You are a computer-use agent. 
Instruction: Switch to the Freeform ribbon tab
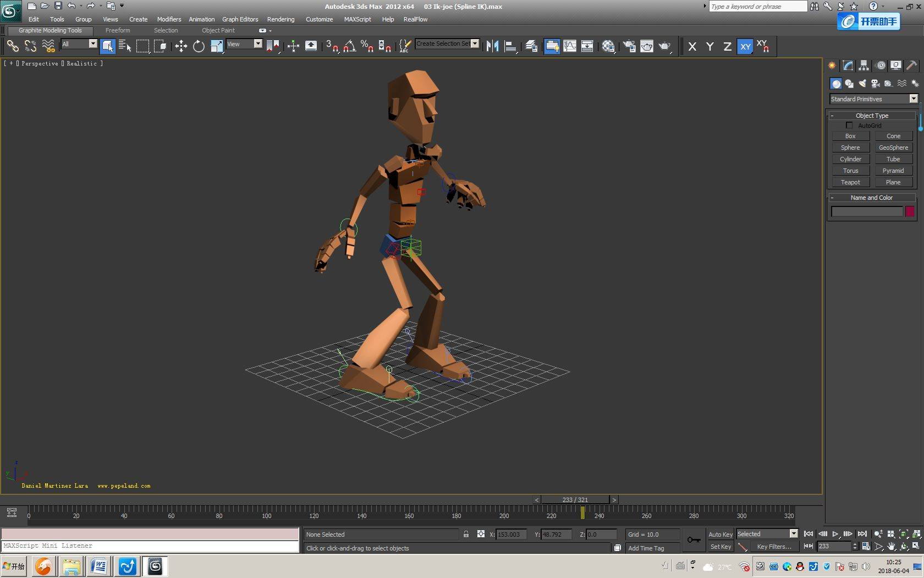(x=118, y=30)
